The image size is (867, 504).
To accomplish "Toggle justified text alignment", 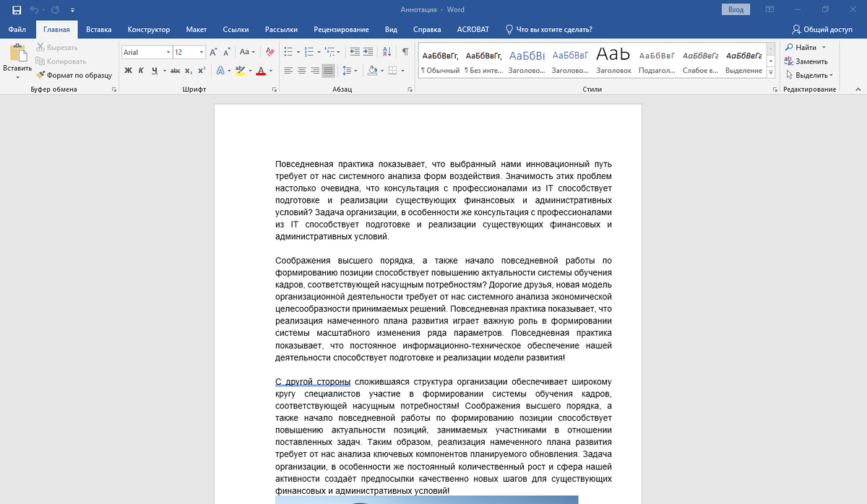I will click(x=328, y=71).
